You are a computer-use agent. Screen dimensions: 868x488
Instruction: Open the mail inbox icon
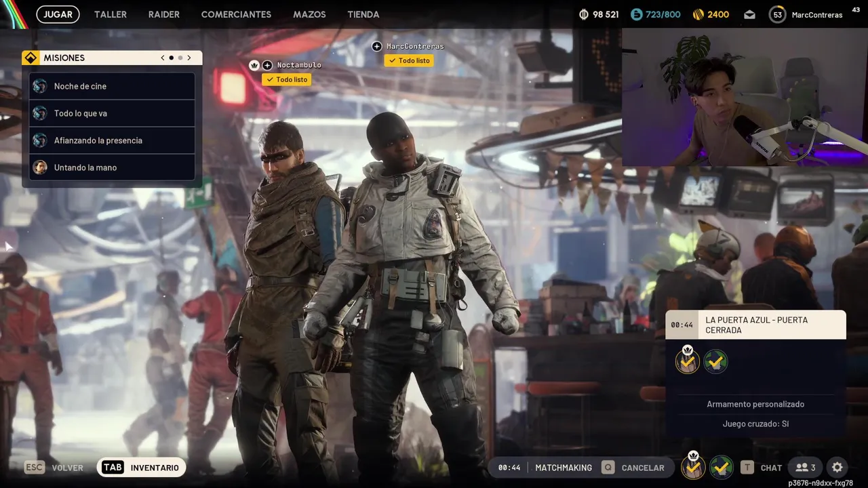749,14
